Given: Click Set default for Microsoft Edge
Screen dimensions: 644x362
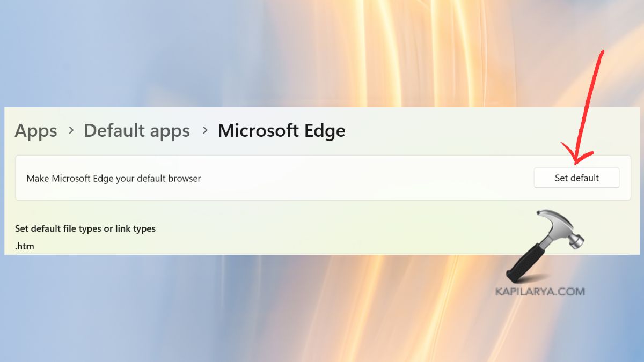Looking at the screenshot, I should pos(576,178).
